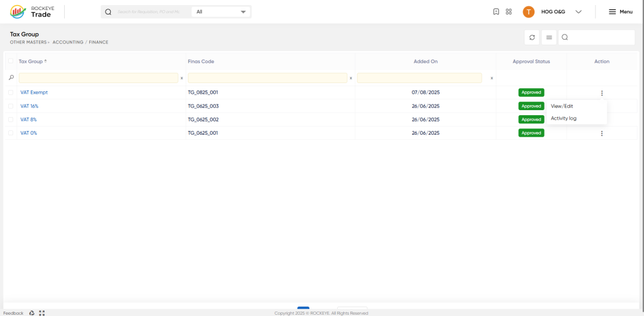Viewport: 644px width, 316px height.
Task: Click Finas code TG_0625_001
Action: point(203,133)
